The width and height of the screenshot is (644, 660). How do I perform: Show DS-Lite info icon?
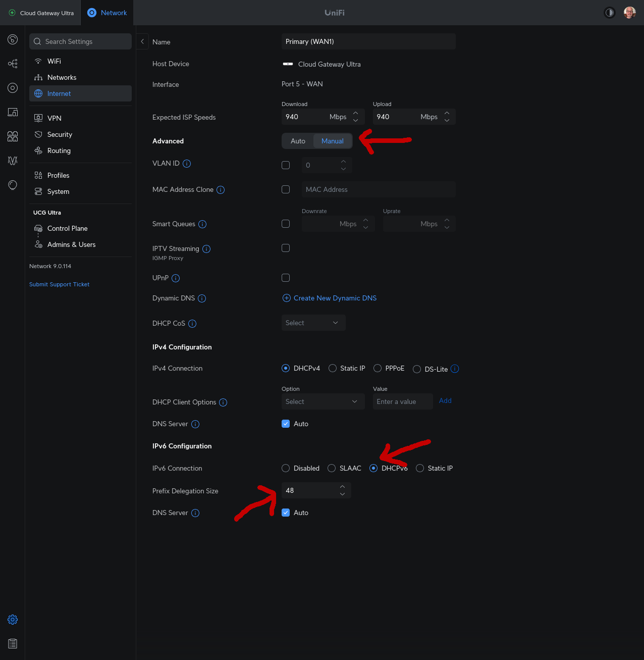point(455,369)
